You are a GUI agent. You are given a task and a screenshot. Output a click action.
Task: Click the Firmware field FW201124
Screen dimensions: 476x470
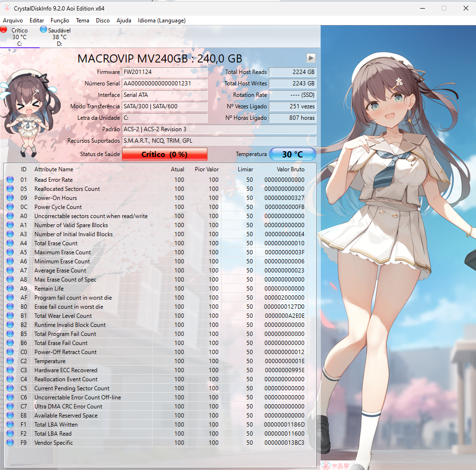coord(165,72)
